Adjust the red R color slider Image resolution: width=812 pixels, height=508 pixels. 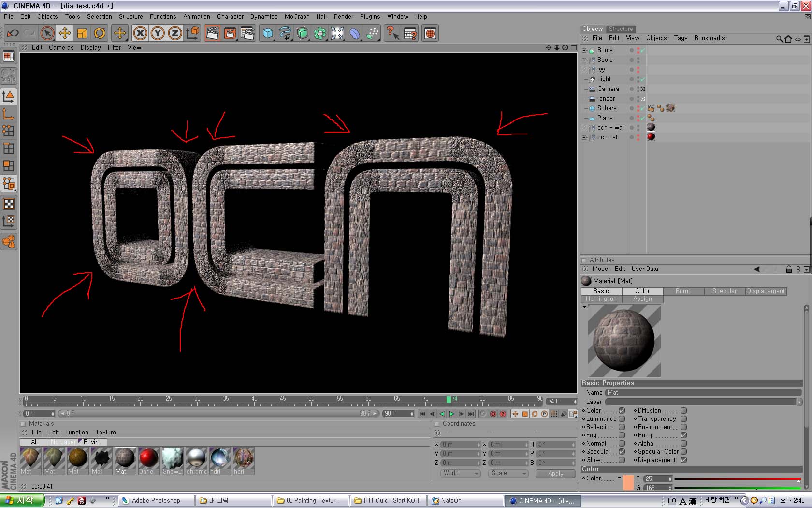(x=737, y=479)
